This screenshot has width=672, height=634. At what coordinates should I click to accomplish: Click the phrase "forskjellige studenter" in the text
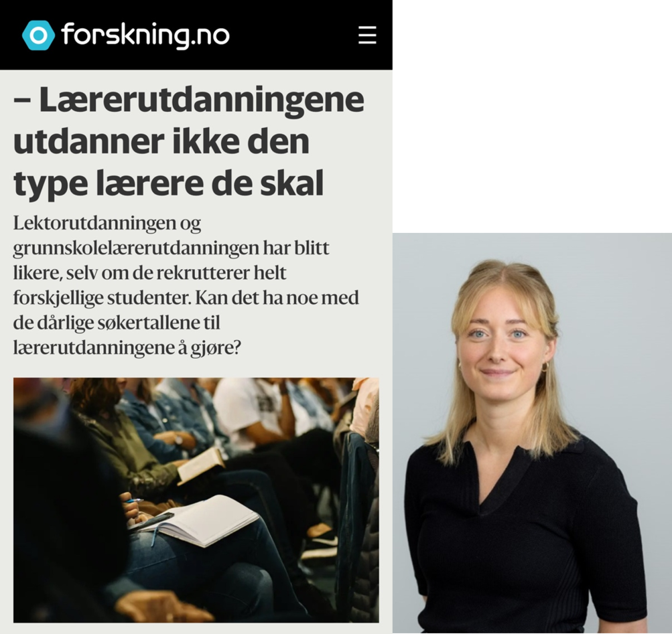(x=102, y=298)
